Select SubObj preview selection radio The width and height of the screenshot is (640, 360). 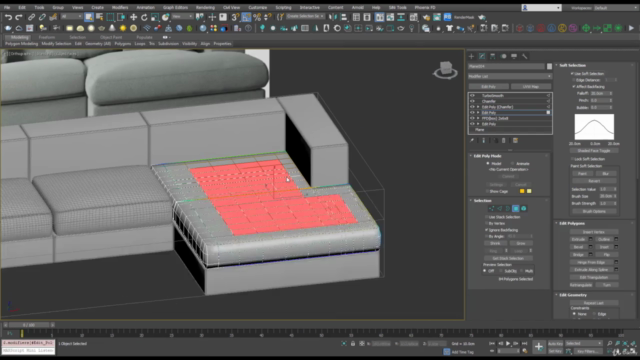501,271
